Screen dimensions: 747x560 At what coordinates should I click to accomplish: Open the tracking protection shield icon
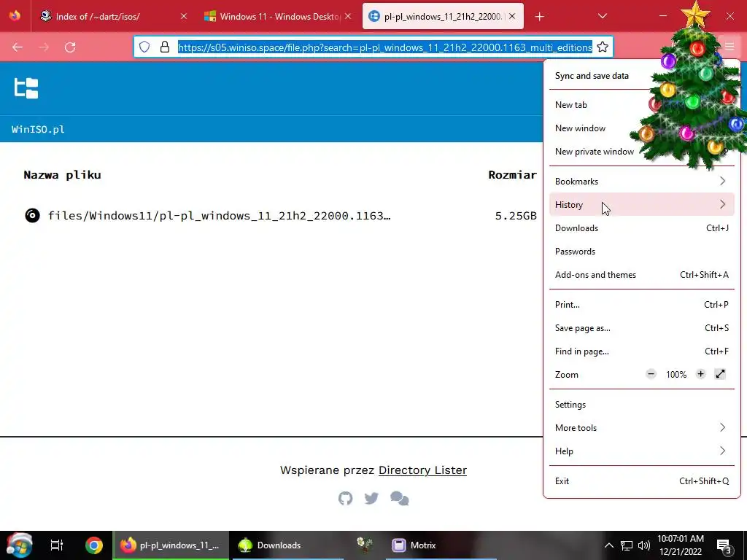(x=144, y=47)
